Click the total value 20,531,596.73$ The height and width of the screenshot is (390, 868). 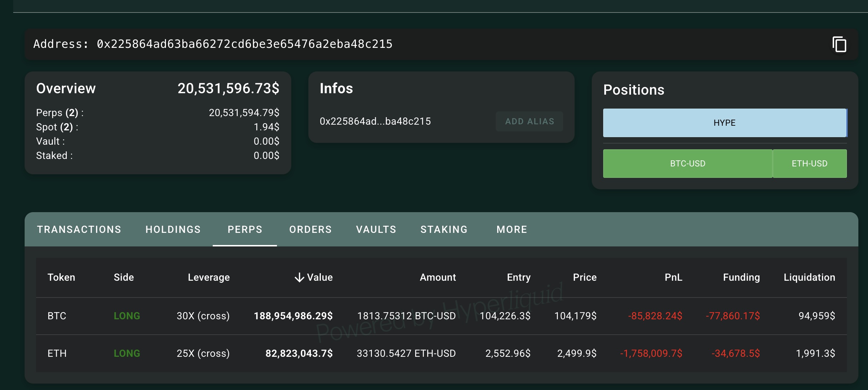coord(228,89)
